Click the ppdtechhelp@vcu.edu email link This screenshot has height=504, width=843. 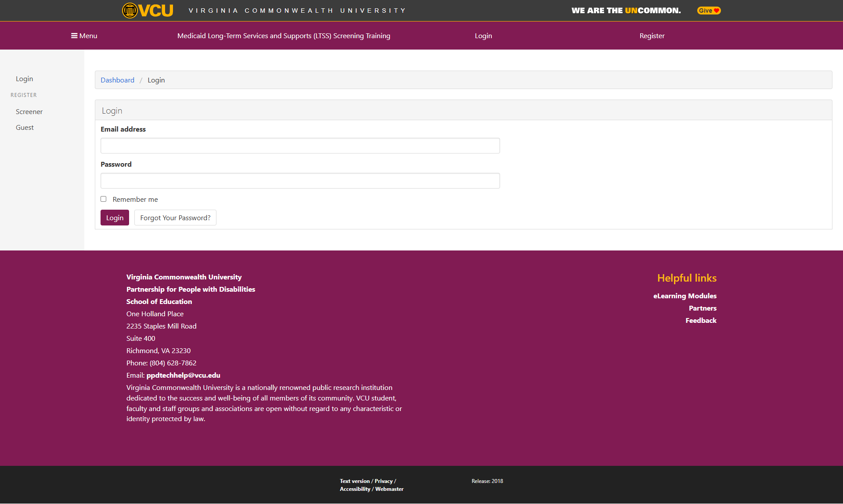coord(183,375)
